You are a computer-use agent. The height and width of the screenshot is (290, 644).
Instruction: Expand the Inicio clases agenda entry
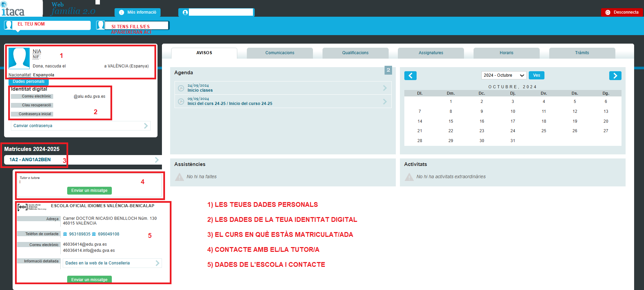pos(385,88)
